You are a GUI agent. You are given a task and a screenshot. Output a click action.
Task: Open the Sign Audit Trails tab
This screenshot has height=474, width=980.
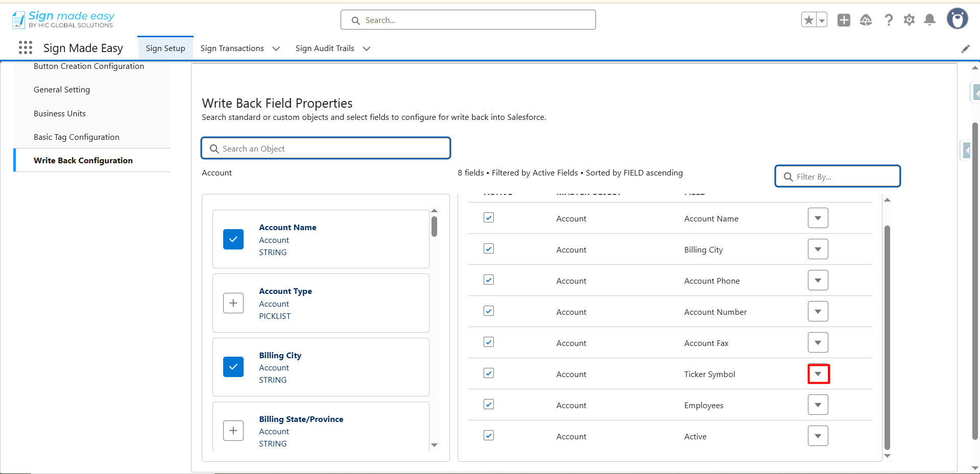[x=325, y=48]
